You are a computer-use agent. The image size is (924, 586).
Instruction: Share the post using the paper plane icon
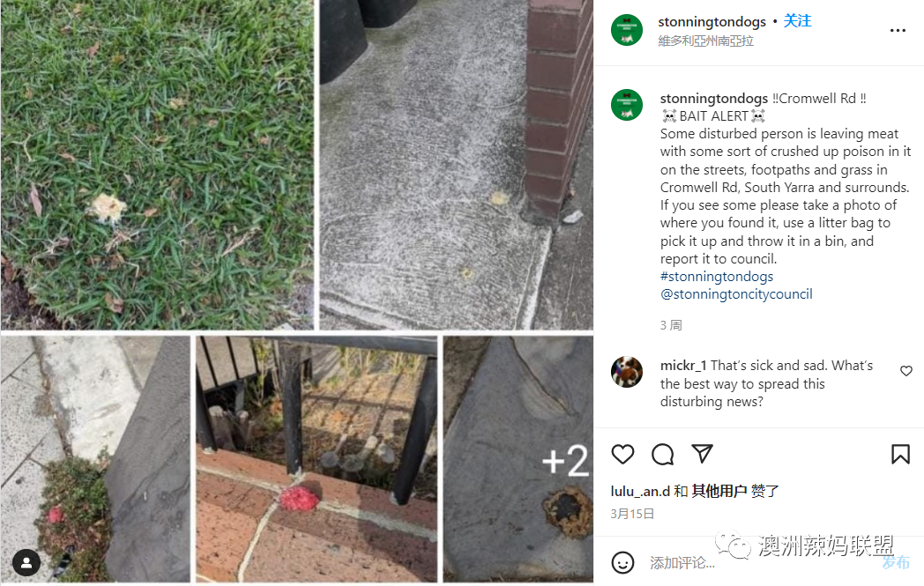(x=703, y=454)
